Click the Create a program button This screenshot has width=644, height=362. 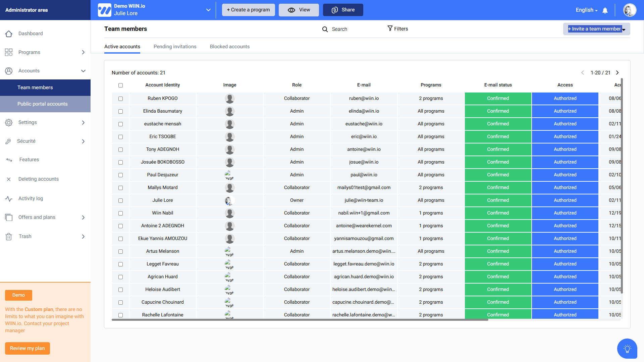248,10
